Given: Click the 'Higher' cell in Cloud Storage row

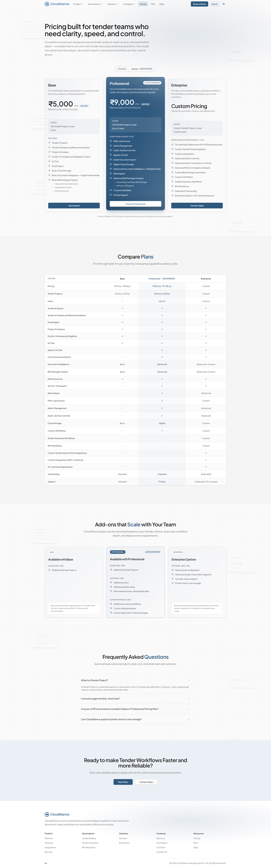Looking at the screenshot, I should click(162, 423).
